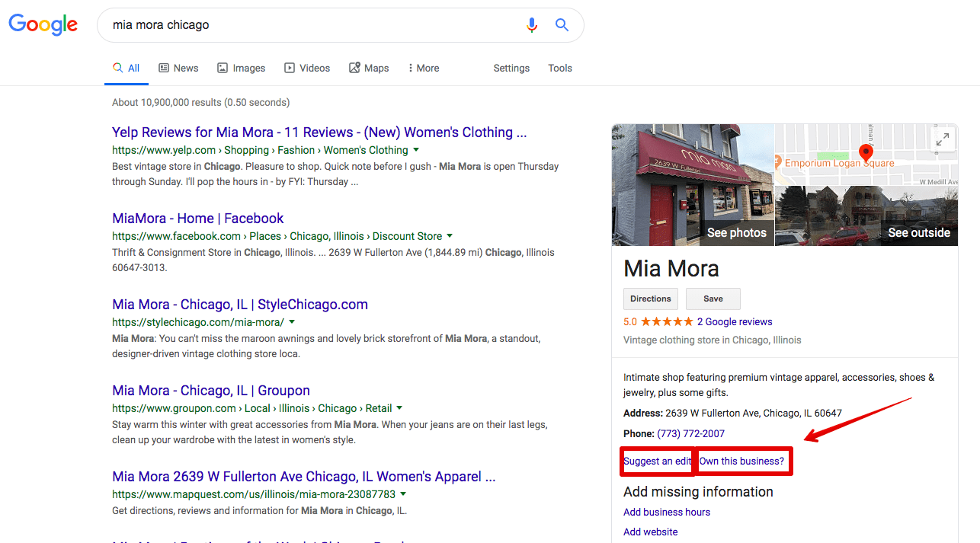Open the Yelp Reviews for Mia Mora result
This screenshot has width=980, height=543.
[x=319, y=133]
